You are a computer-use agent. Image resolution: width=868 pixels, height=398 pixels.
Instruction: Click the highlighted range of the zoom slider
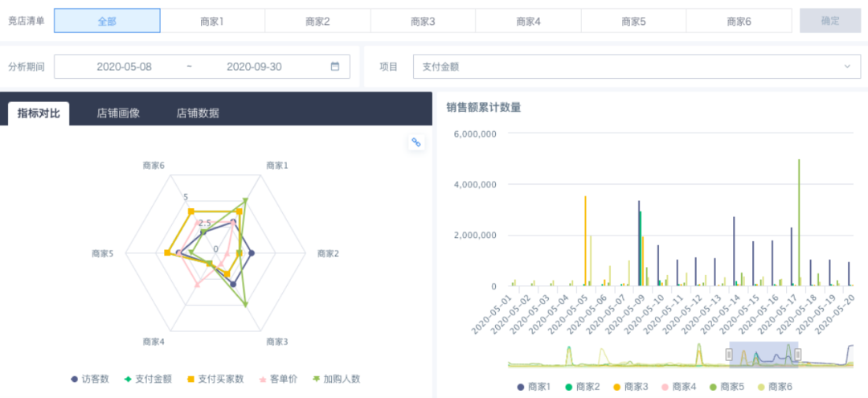(x=764, y=355)
